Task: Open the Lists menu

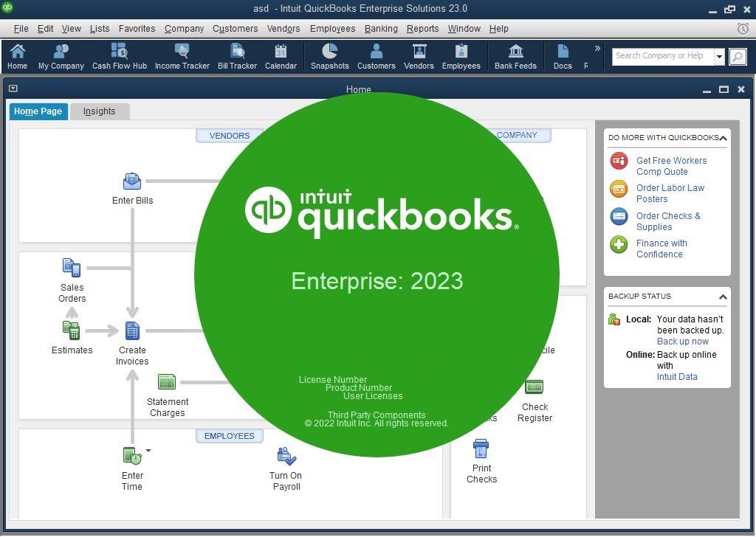Action: (x=100, y=29)
